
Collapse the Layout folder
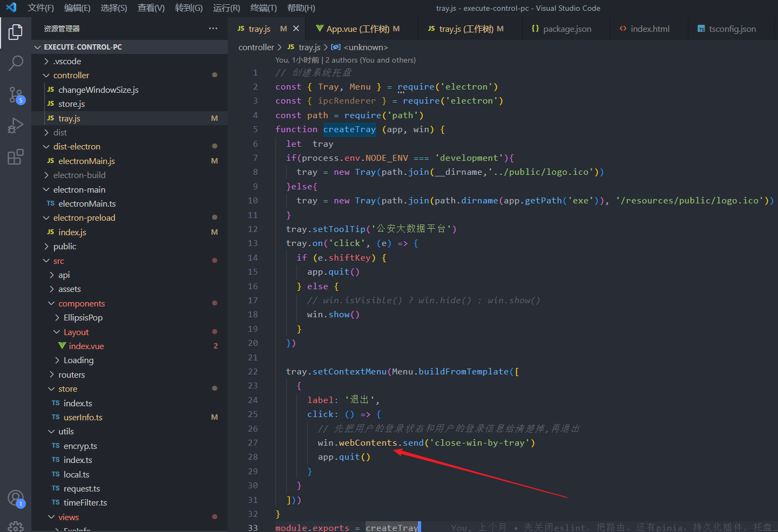130,332
